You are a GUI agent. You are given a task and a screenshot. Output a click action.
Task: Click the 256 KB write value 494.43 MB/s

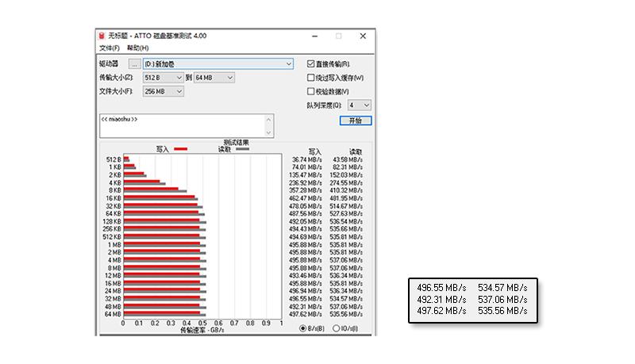tap(306, 229)
